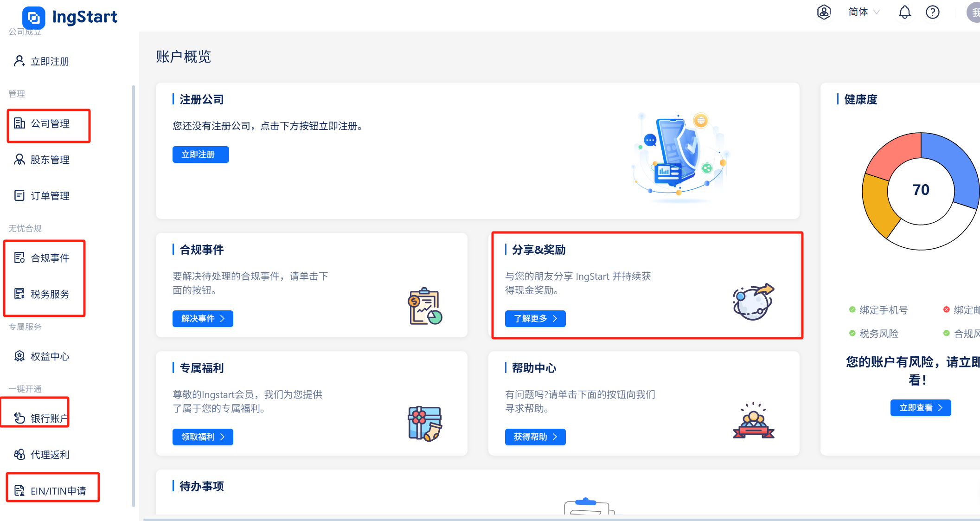Click the health score 70
Screen dimensions: 980x521
(921, 190)
